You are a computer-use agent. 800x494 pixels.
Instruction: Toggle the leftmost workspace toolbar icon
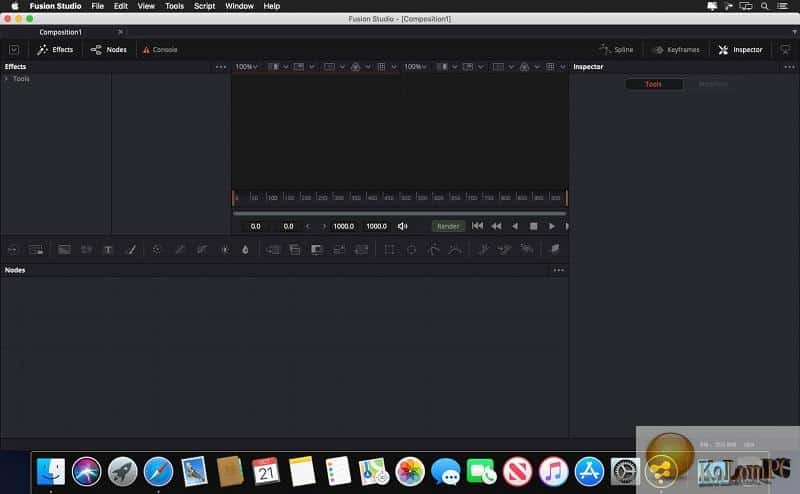[14, 50]
